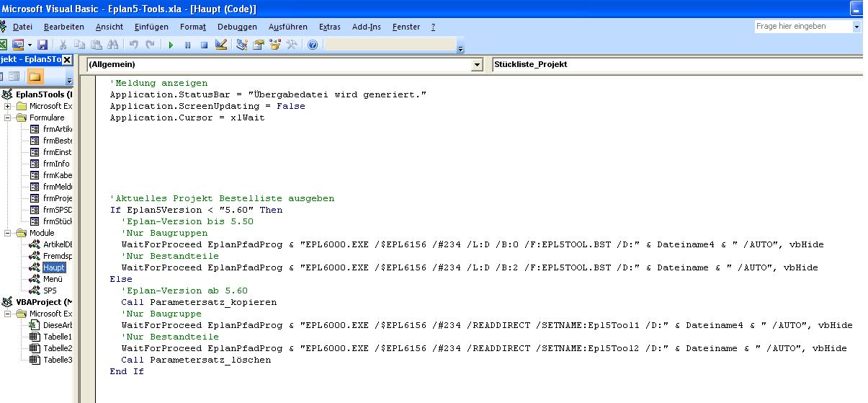Open the Excel view icon in toolbar
Screen dimensions: 868x403
point(3,45)
